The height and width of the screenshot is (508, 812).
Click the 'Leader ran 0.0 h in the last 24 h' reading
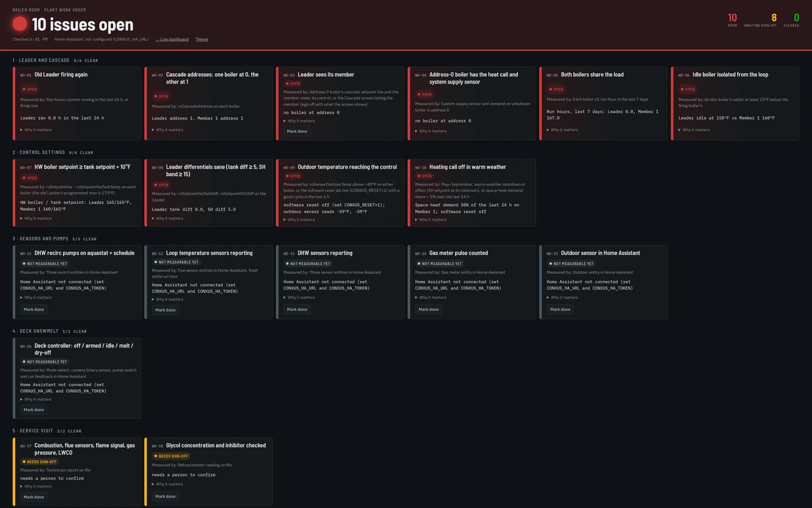(x=62, y=118)
